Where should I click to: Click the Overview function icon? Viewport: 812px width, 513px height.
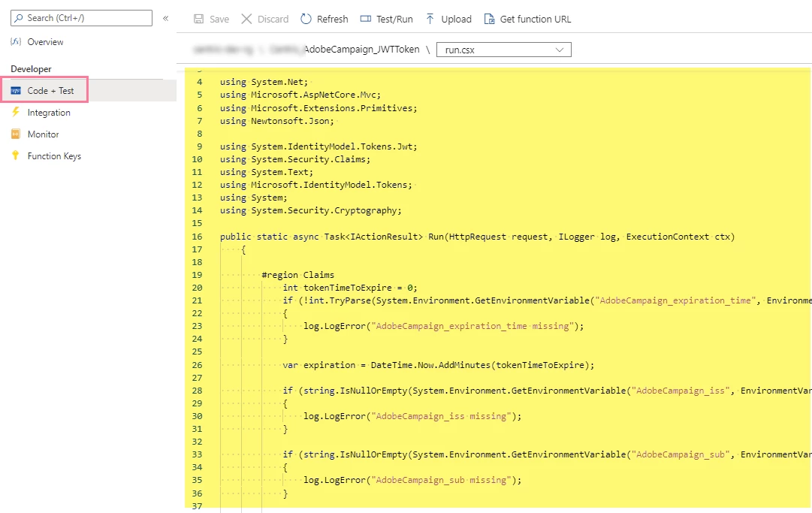16,42
